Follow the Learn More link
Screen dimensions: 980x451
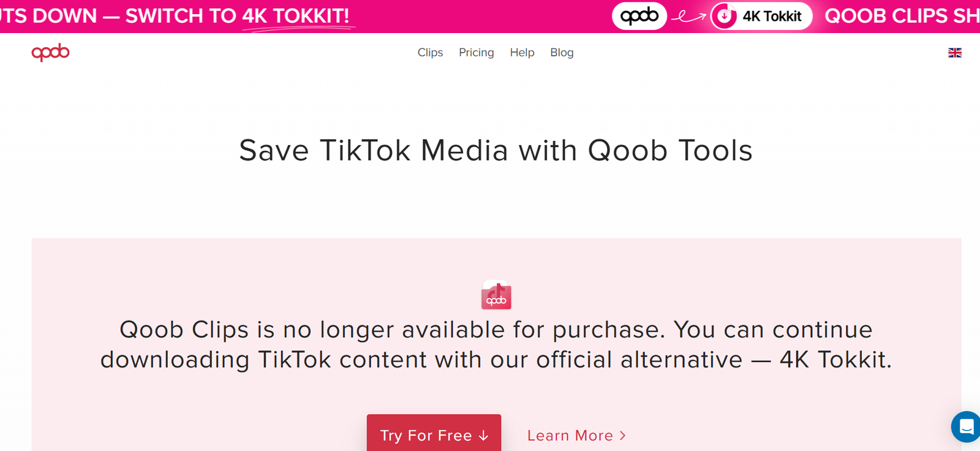click(576, 436)
